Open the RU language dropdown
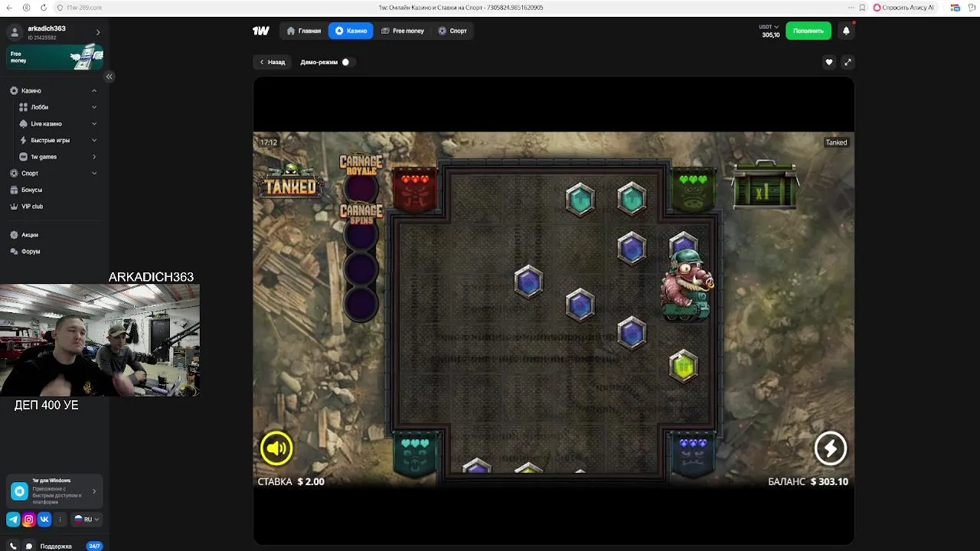This screenshot has height=551, width=980. pyautogui.click(x=86, y=519)
